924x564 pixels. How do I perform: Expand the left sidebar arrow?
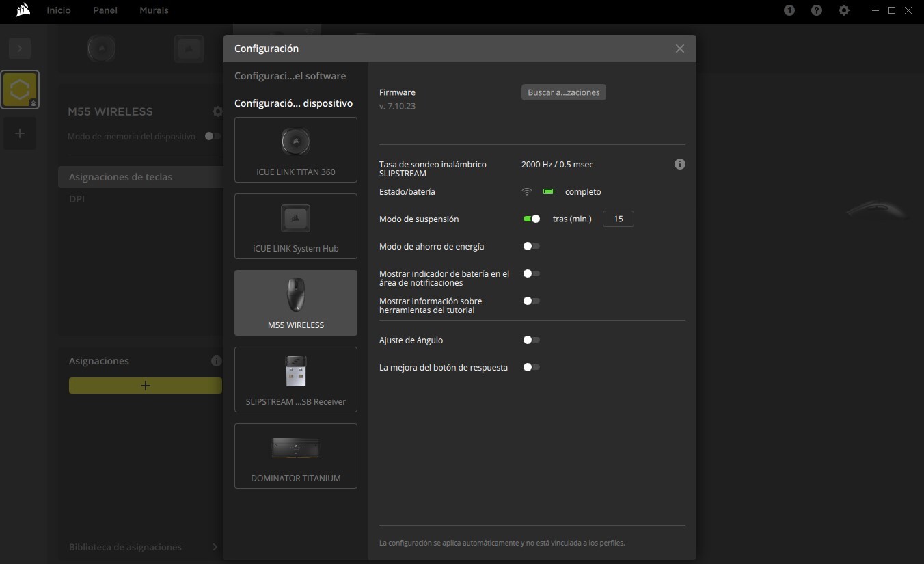coord(20,49)
